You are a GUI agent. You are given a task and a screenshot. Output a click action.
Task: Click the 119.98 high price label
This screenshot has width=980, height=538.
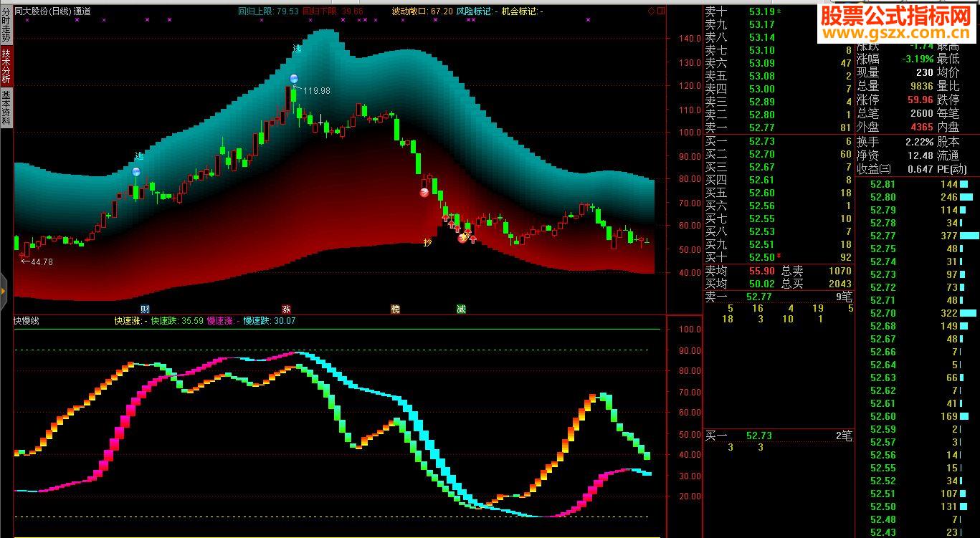tap(317, 91)
